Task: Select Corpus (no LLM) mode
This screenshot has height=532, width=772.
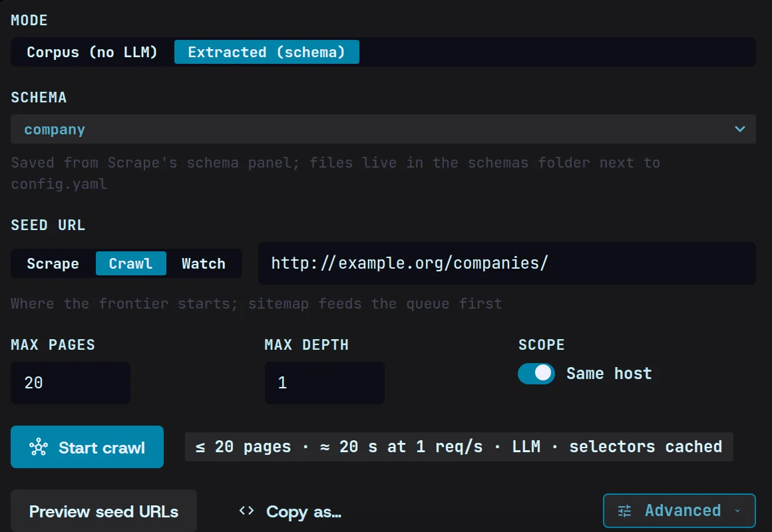Action: pyautogui.click(x=92, y=52)
